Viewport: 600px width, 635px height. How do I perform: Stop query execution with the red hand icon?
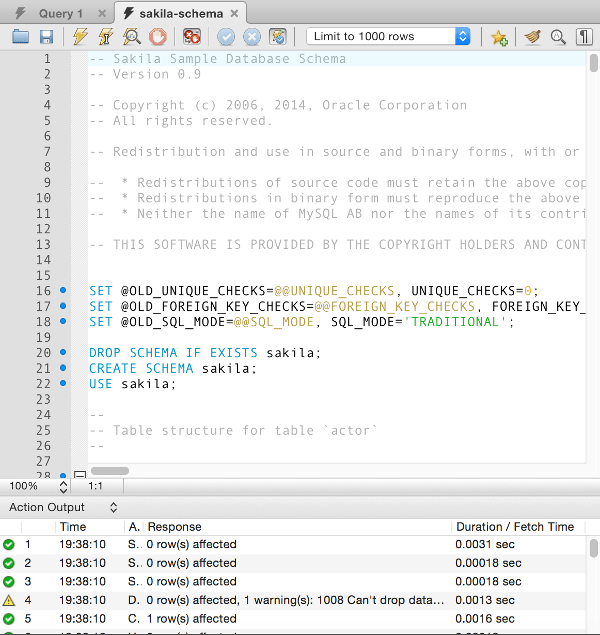(x=157, y=37)
